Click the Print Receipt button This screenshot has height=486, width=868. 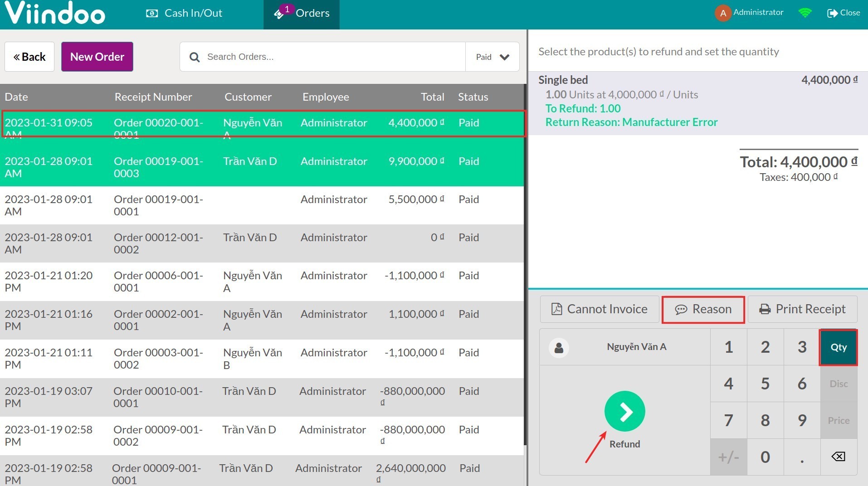point(802,309)
